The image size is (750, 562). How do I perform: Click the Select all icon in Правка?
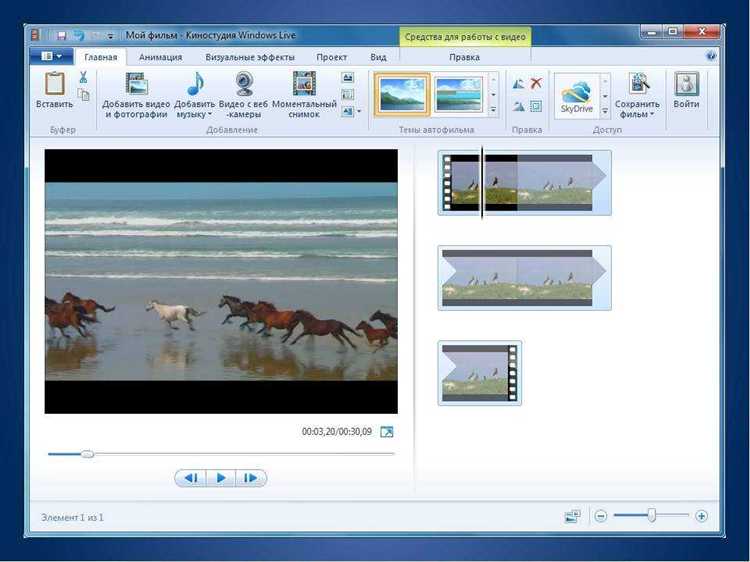click(x=536, y=106)
